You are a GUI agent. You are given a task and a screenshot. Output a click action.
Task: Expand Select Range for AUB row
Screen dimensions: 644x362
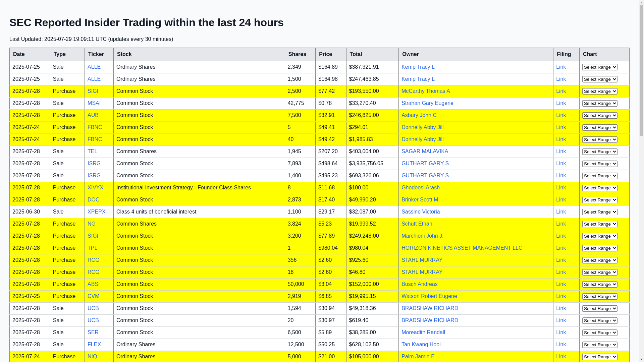(600, 115)
